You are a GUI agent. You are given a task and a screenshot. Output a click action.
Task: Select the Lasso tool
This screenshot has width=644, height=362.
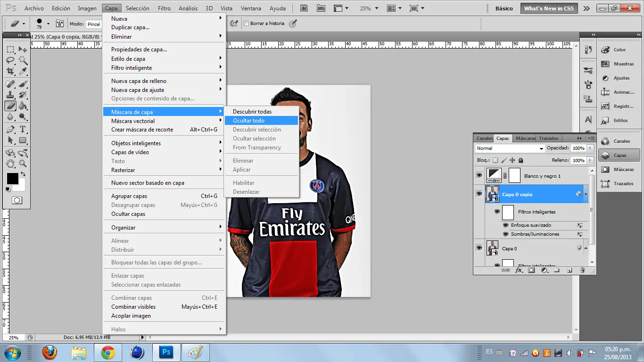10,60
